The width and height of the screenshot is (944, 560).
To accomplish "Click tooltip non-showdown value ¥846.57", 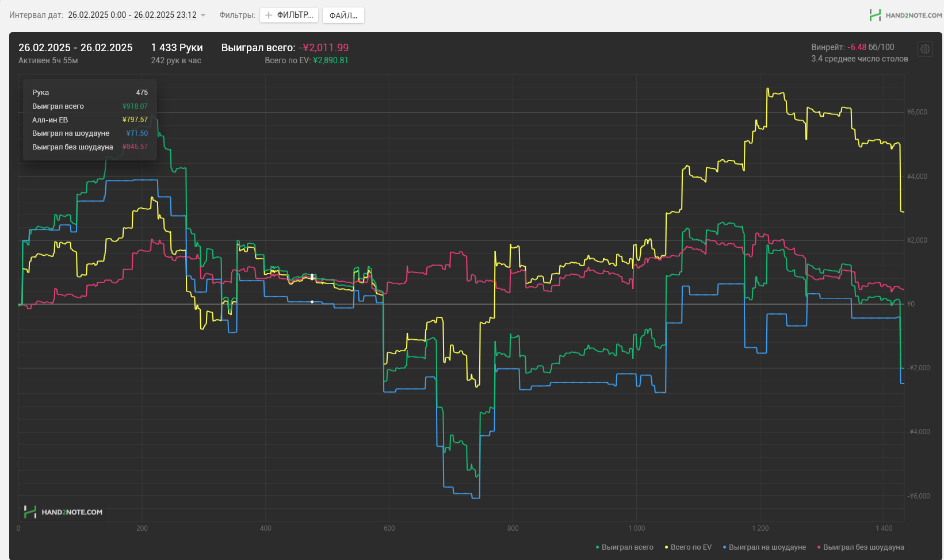I will click(135, 147).
